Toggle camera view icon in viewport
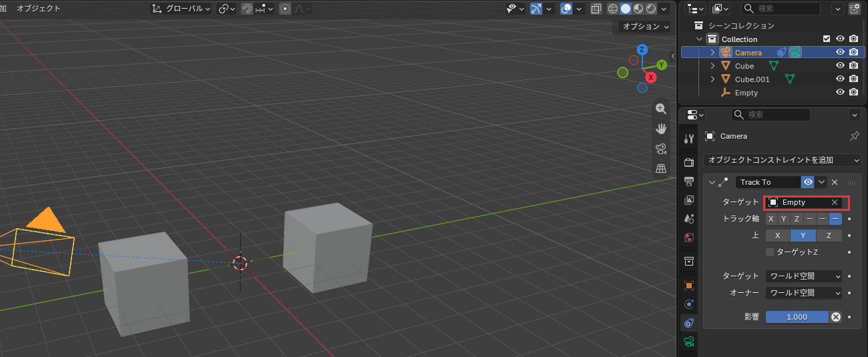The width and height of the screenshot is (868, 357). pyautogui.click(x=661, y=149)
